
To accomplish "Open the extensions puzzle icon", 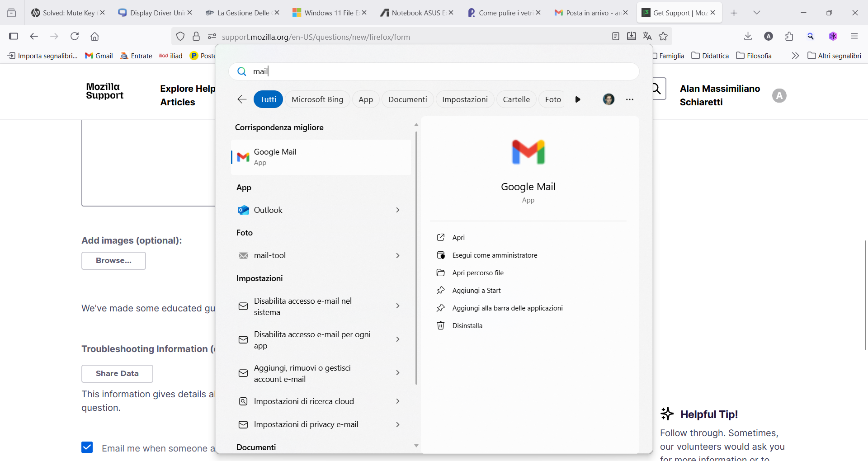I will pyautogui.click(x=789, y=36).
